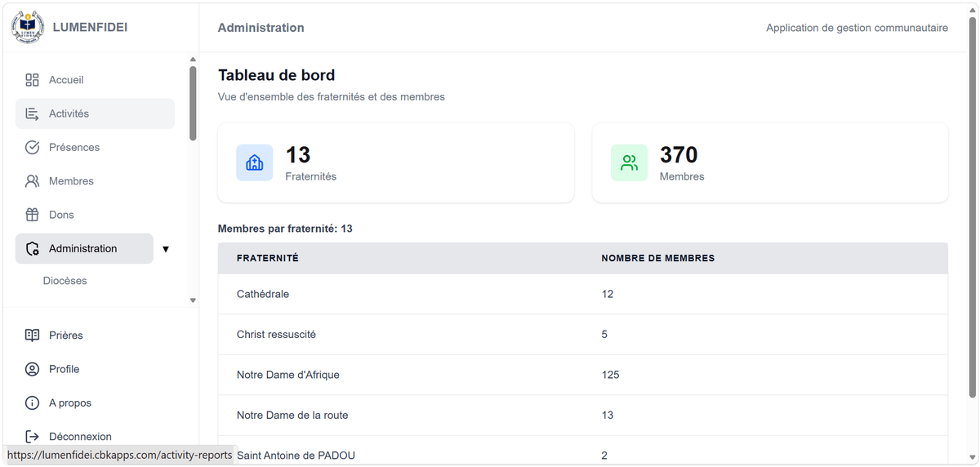This screenshot has height=467, width=980.
Task: Click 'Membres par fraternité: 13' label
Action: point(285,229)
